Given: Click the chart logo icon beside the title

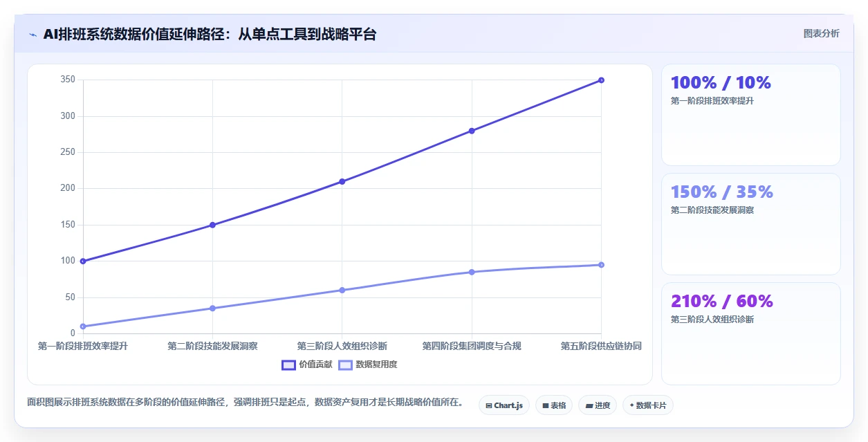Looking at the screenshot, I should coord(33,35).
